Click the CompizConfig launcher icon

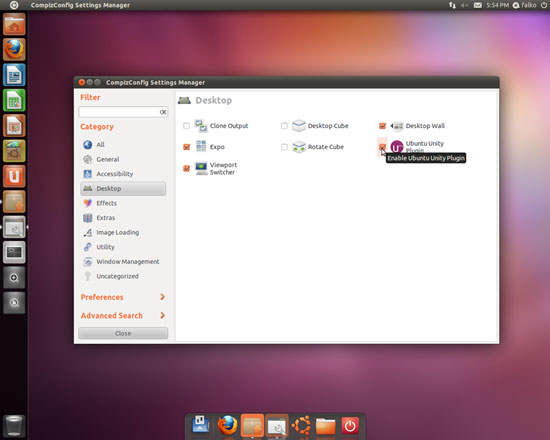[14, 227]
